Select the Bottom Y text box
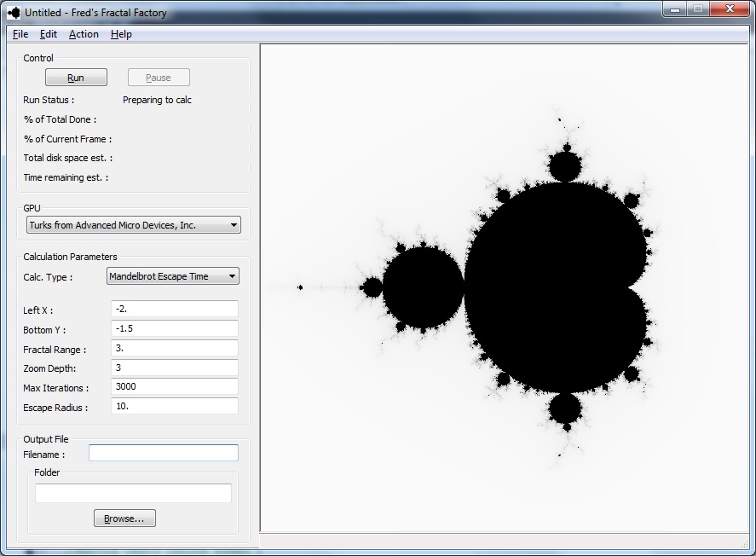This screenshot has height=556, width=756. pos(175,329)
